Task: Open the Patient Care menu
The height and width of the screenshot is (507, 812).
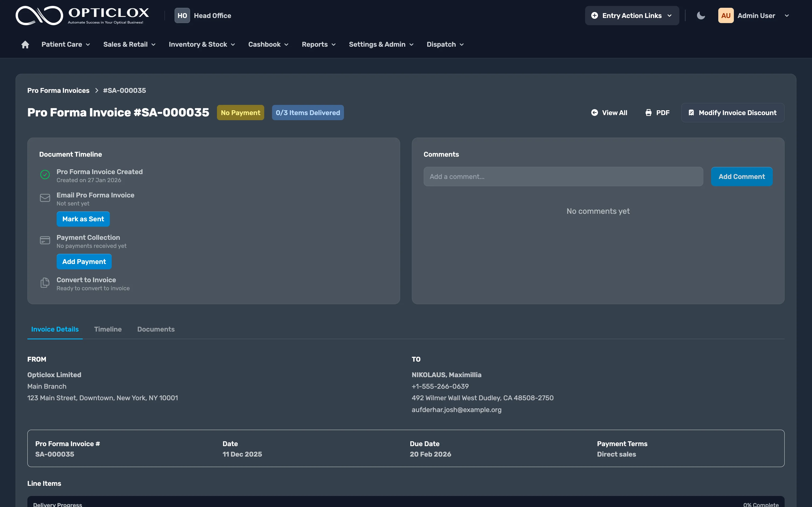Action: coord(66,45)
